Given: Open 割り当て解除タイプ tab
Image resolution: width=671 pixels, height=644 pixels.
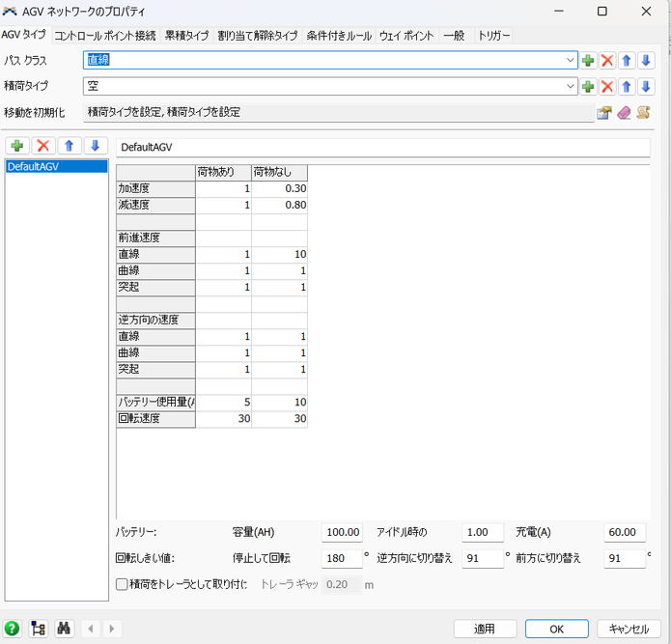Looking at the screenshot, I should [257, 36].
